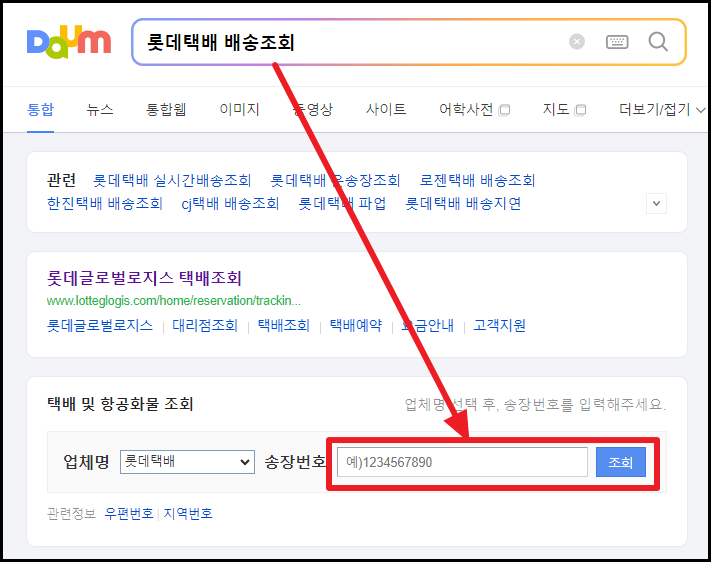Open the 택배예약 sublink
Screen dimensions: 711x562
coord(356,325)
